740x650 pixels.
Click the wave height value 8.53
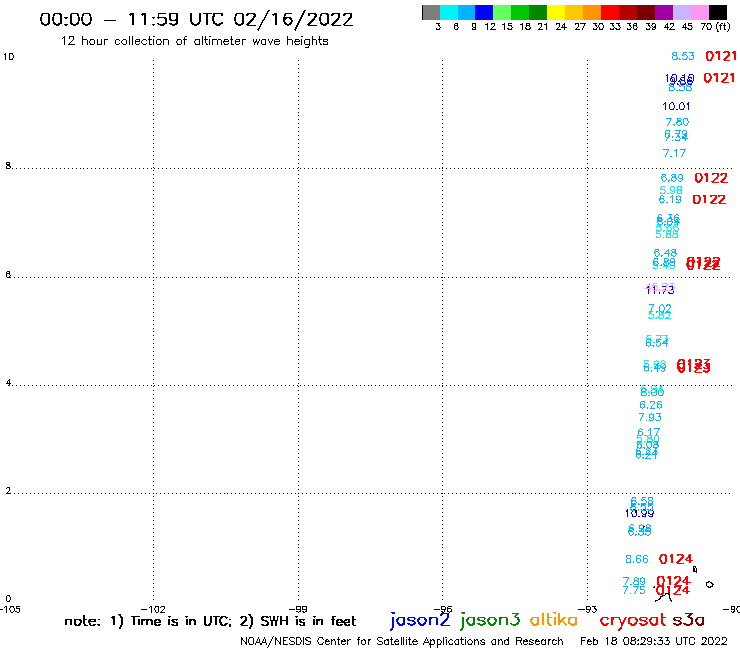(683, 56)
